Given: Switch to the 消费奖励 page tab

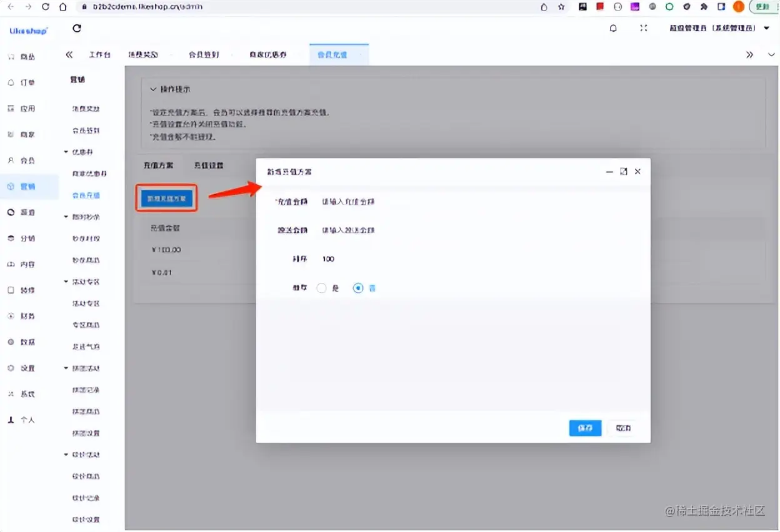Looking at the screenshot, I should click(x=143, y=55).
